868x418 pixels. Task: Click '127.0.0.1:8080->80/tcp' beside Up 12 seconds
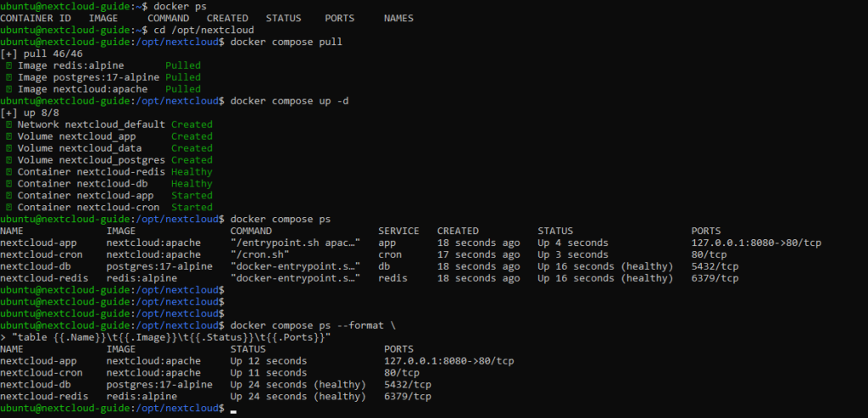(x=449, y=361)
